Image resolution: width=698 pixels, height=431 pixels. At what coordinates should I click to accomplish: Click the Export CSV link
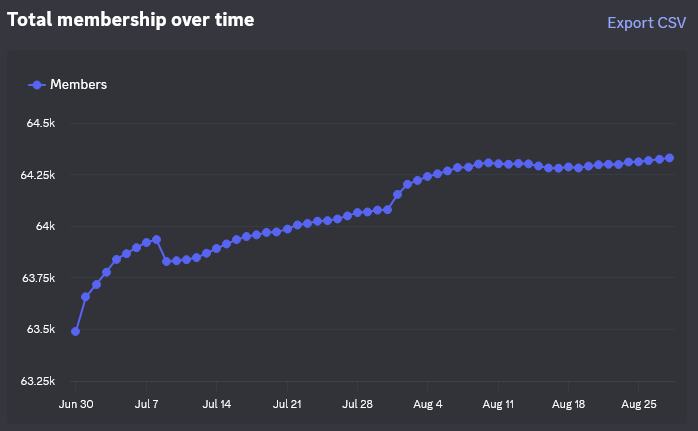(646, 22)
